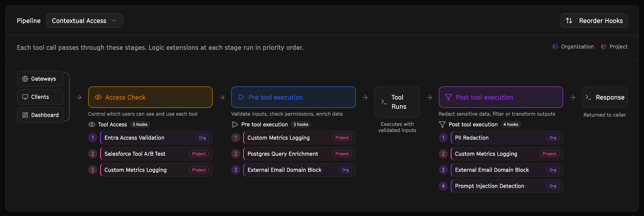Open External Email Domain Block in Post tool execution

507,170
